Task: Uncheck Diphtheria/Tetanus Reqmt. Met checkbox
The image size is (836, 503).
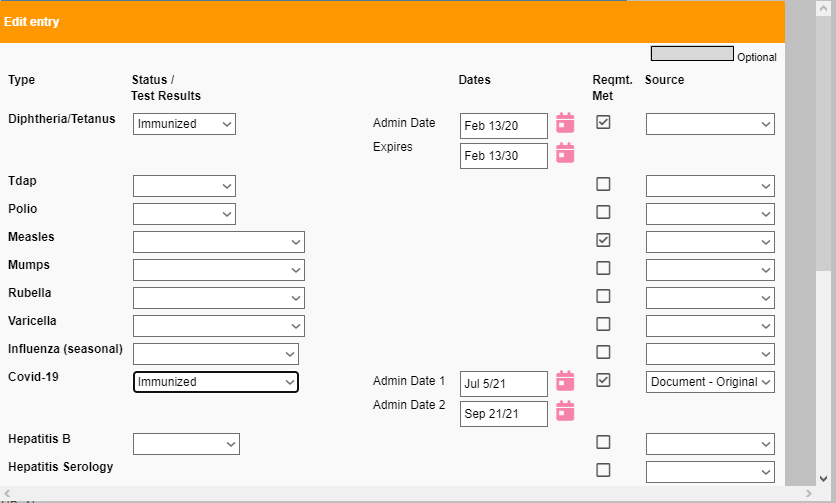Action: [603, 122]
